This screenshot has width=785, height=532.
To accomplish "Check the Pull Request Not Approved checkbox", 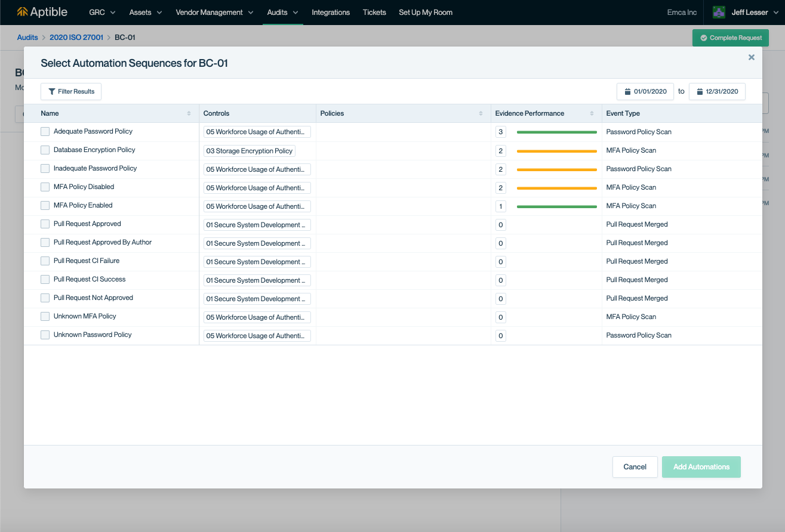I will click(x=45, y=298).
